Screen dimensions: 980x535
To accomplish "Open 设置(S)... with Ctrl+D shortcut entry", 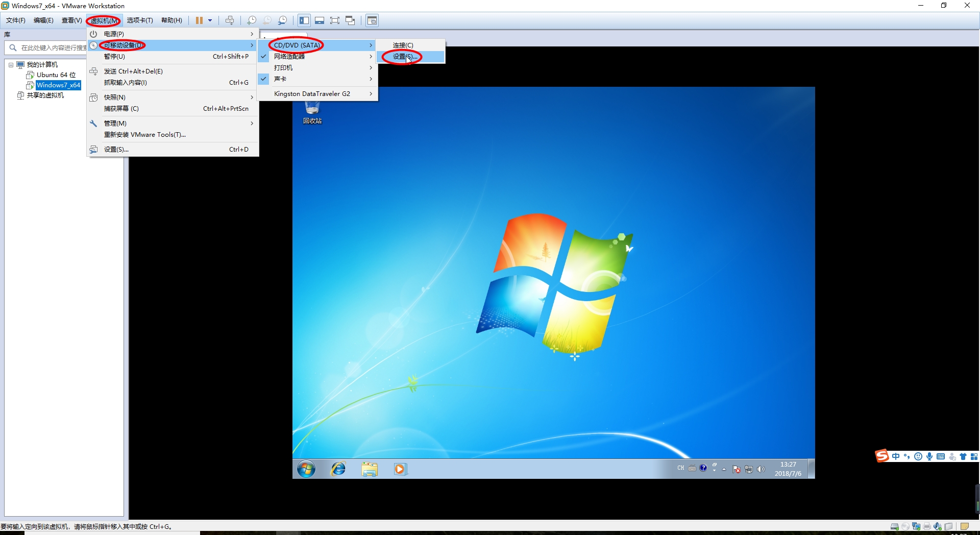I will 173,149.
